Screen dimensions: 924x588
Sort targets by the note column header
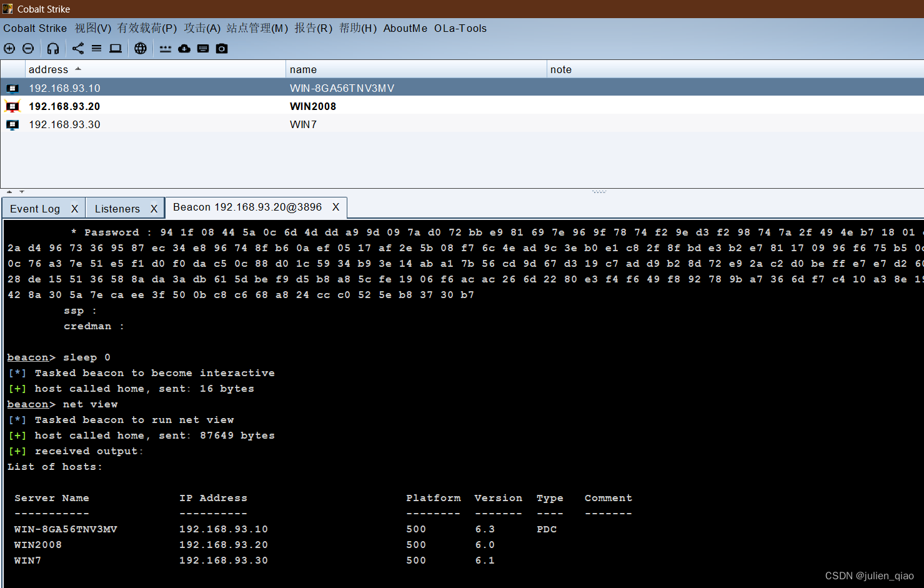click(735, 69)
